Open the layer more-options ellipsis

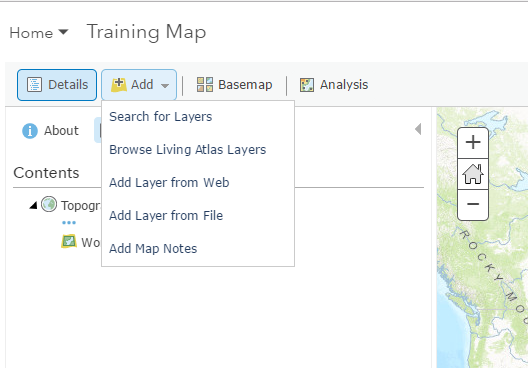click(x=69, y=223)
